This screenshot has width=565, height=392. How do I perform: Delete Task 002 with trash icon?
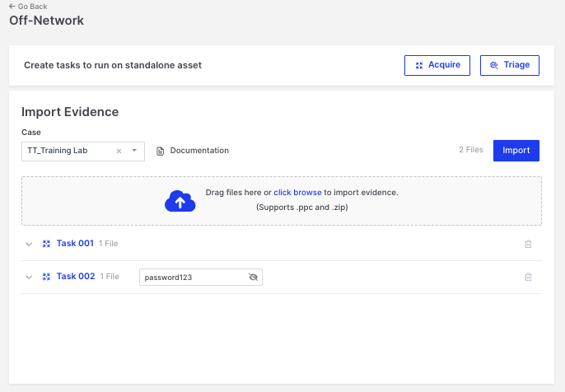click(x=529, y=277)
